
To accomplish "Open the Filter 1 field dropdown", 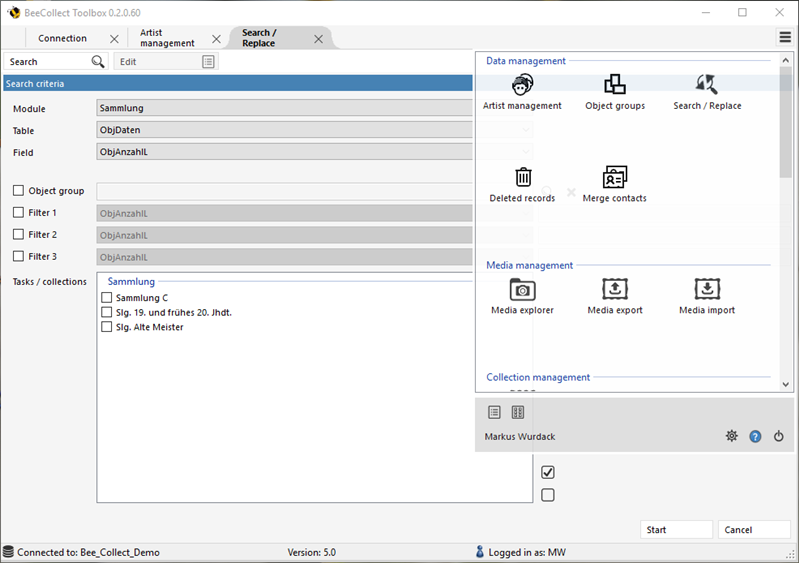I will tap(284, 213).
